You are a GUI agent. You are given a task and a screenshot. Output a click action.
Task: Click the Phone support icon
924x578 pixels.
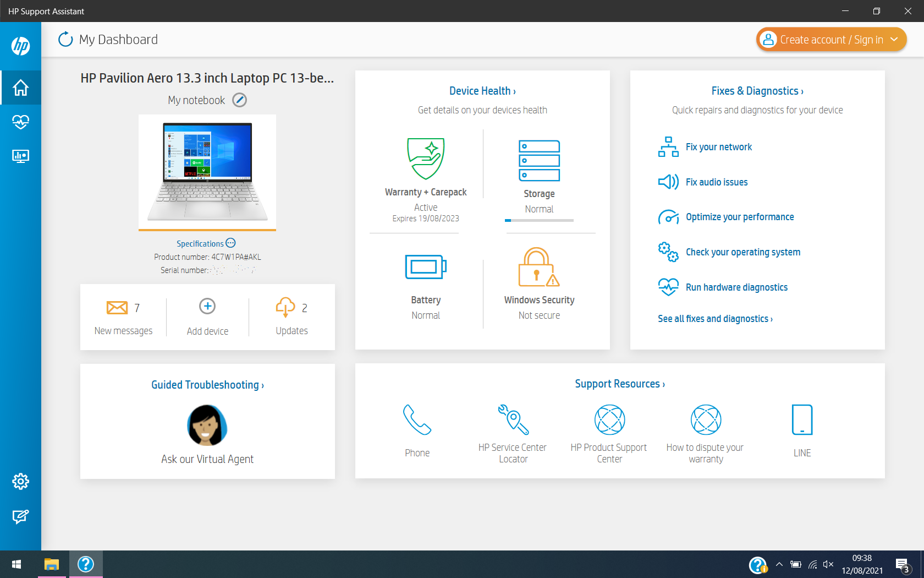[x=417, y=420]
